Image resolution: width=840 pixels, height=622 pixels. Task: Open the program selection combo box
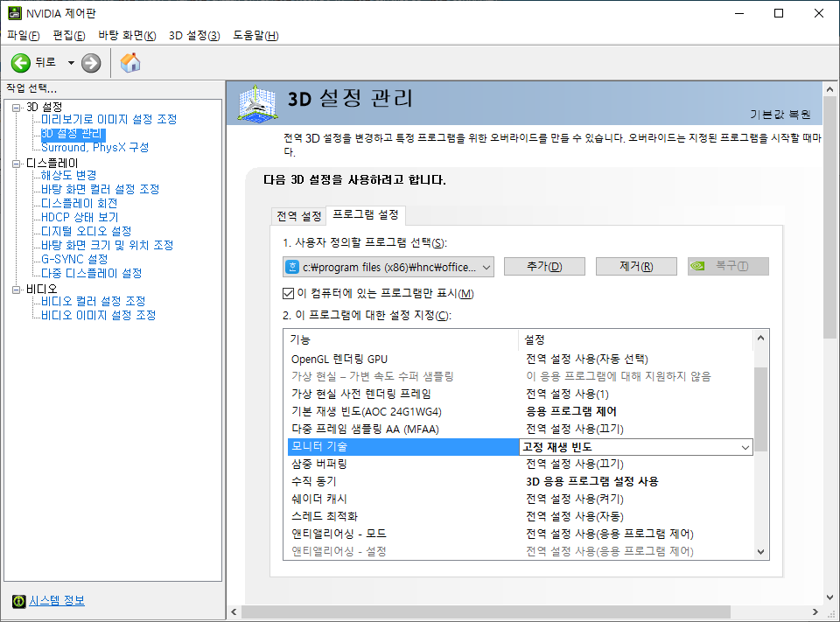(x=388, y=267)
